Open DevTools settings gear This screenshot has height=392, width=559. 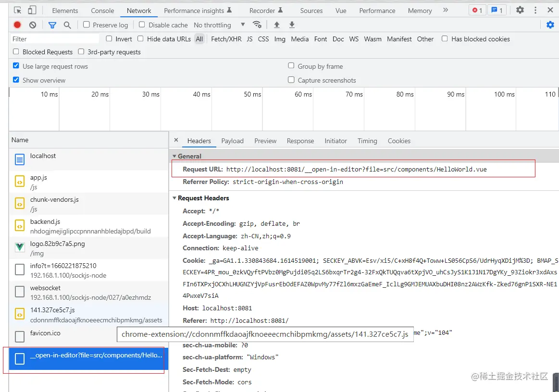(x=520, y=10)
